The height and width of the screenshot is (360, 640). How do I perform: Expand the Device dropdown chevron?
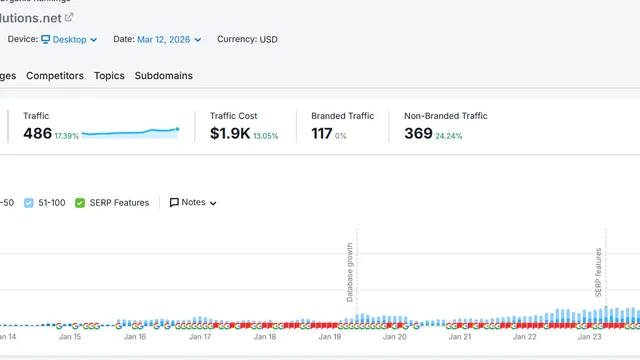click(x=93, y=40)
